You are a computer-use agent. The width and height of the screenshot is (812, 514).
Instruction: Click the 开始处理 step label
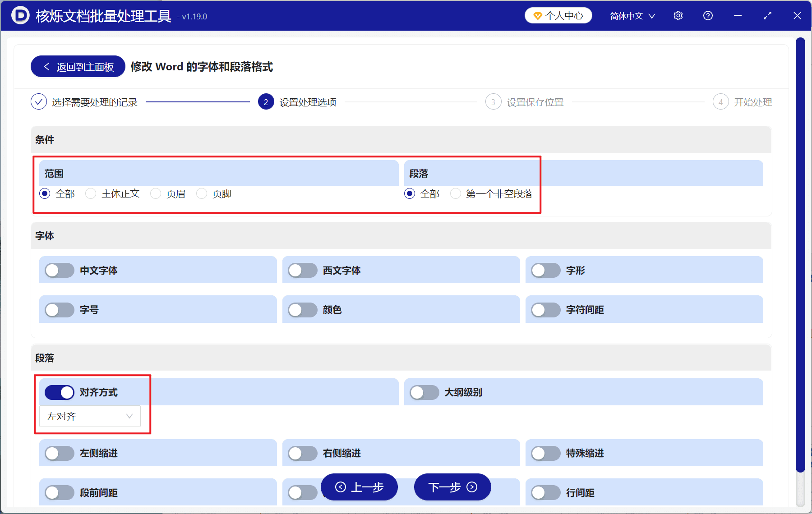753,102
